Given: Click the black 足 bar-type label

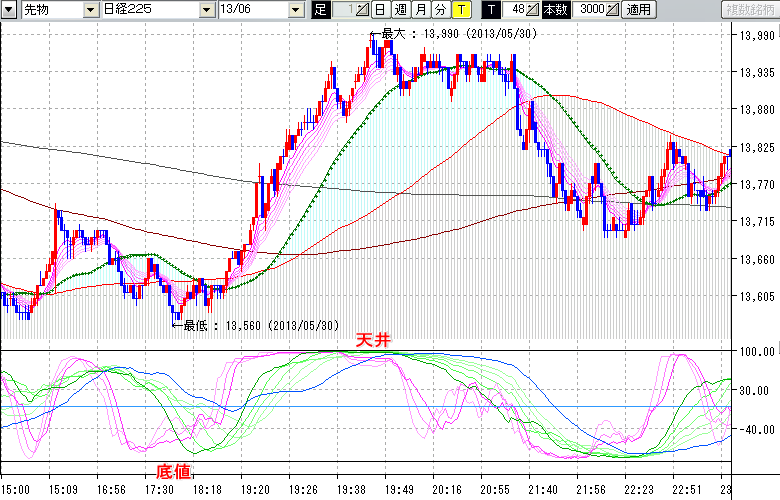Looking at the screenshot, I should click(x=320, y=10).
